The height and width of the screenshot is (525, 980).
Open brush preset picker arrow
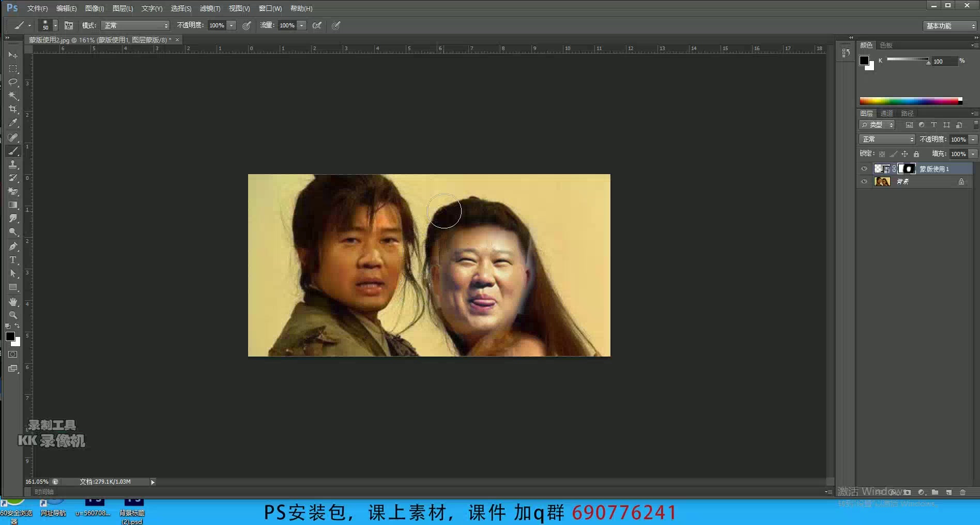coord(55,25)
